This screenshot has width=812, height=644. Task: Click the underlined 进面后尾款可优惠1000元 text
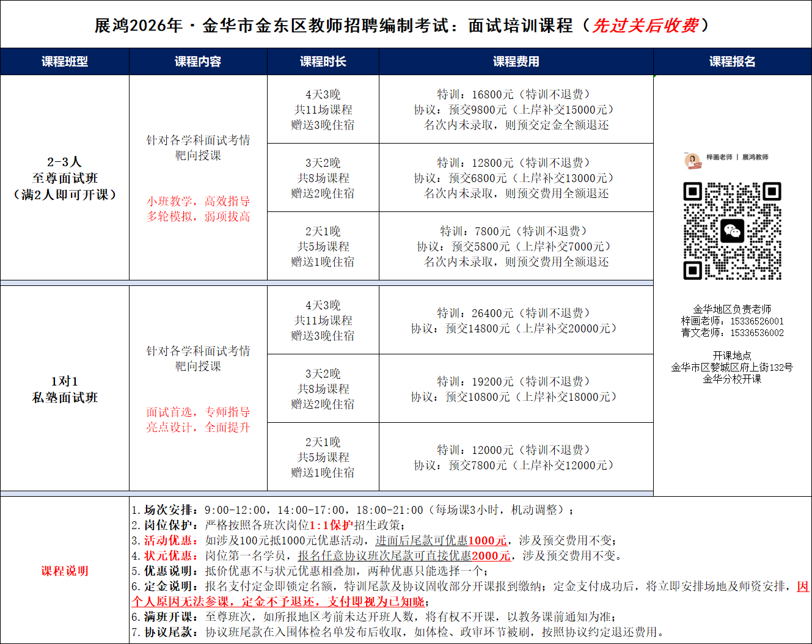pos(441,541)
